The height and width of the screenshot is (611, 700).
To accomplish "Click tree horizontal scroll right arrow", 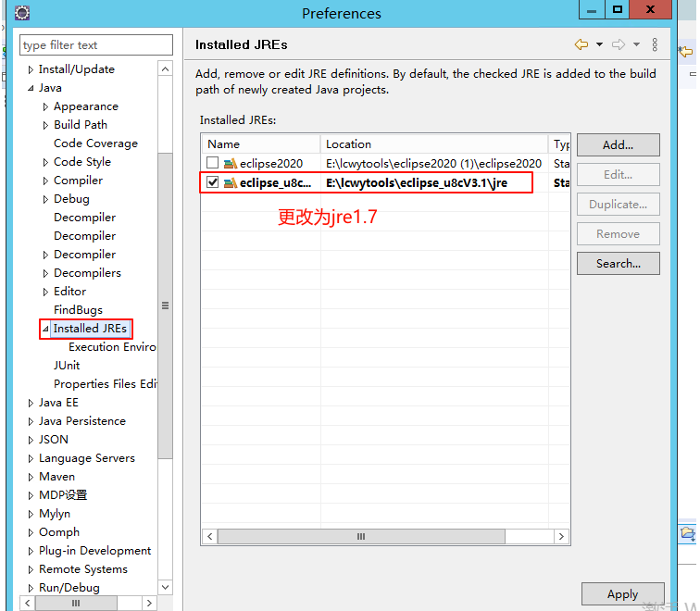I will [x=149, y=603].
